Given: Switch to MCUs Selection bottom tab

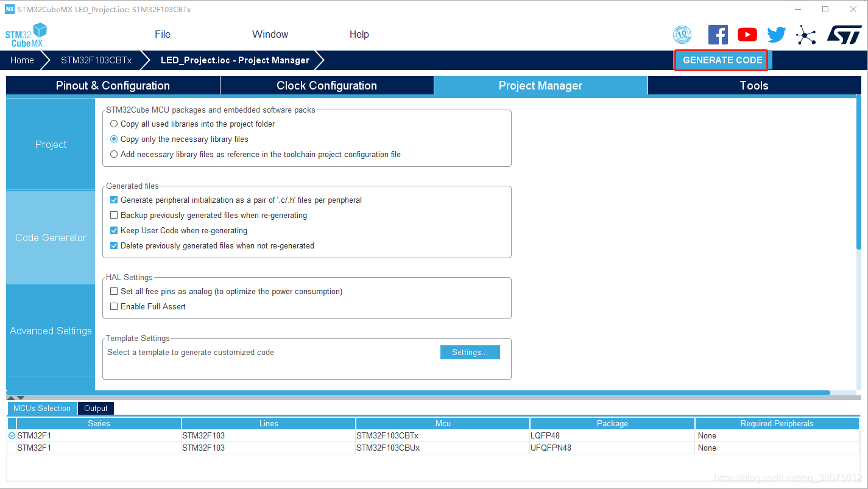Looking at the screenshot, I should coord(42,408).
